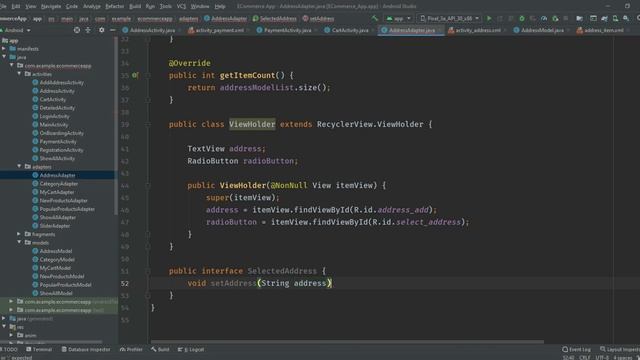Open the Pixel device selector dropdown

(449, 18)
